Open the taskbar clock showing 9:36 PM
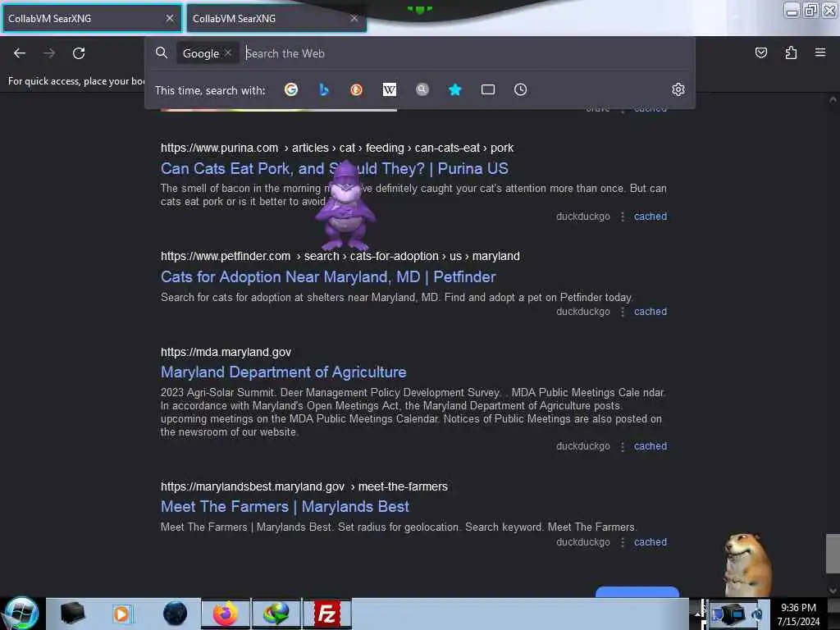 click(x=798, y=614)
